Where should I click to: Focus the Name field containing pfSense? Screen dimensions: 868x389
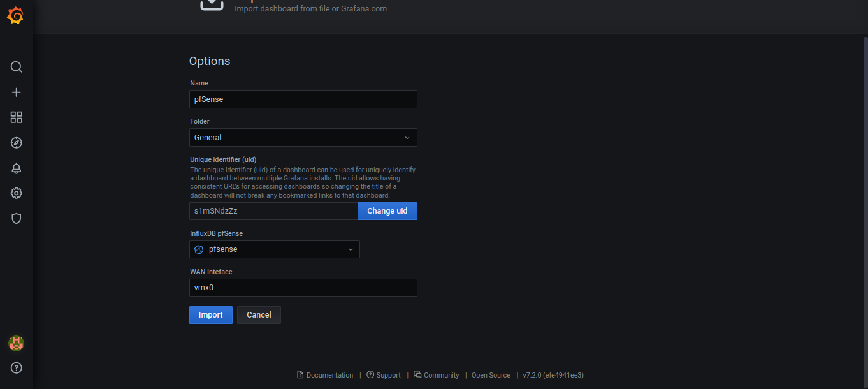click(303, 99)
